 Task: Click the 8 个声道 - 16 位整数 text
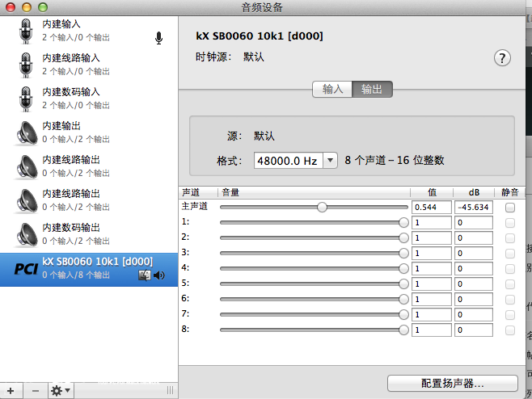[x=395, y=161]
